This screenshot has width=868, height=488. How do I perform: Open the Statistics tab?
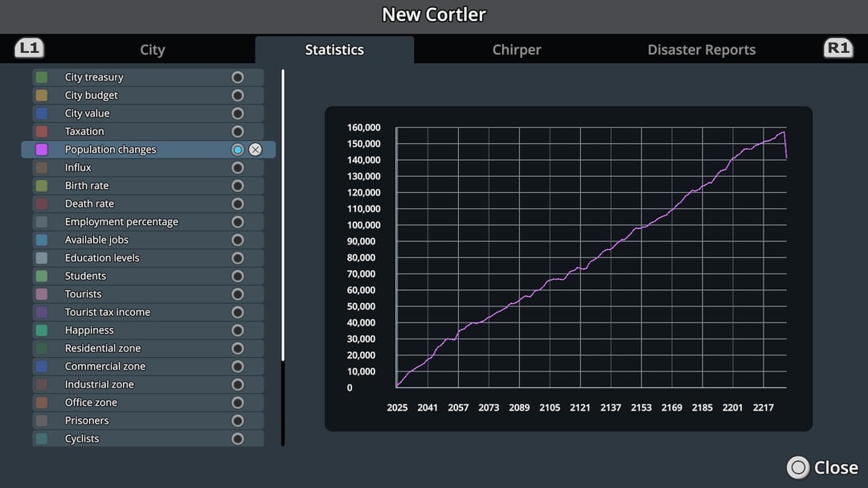click(334, 50)
